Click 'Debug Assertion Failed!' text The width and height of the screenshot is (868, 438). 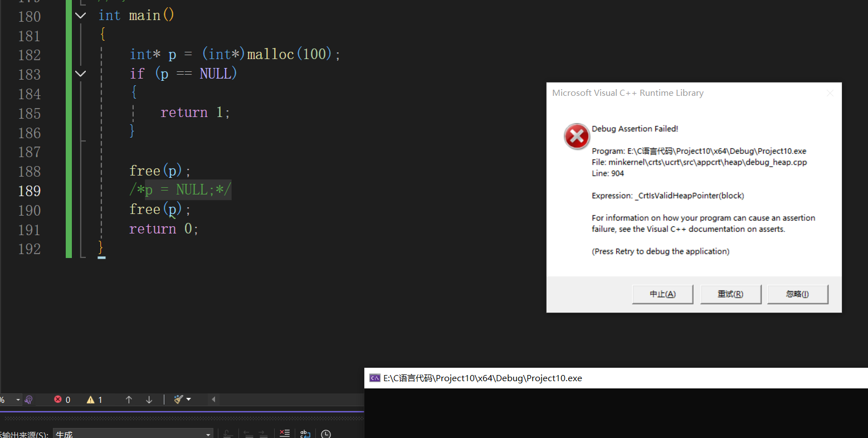click(x=635, y=129)
